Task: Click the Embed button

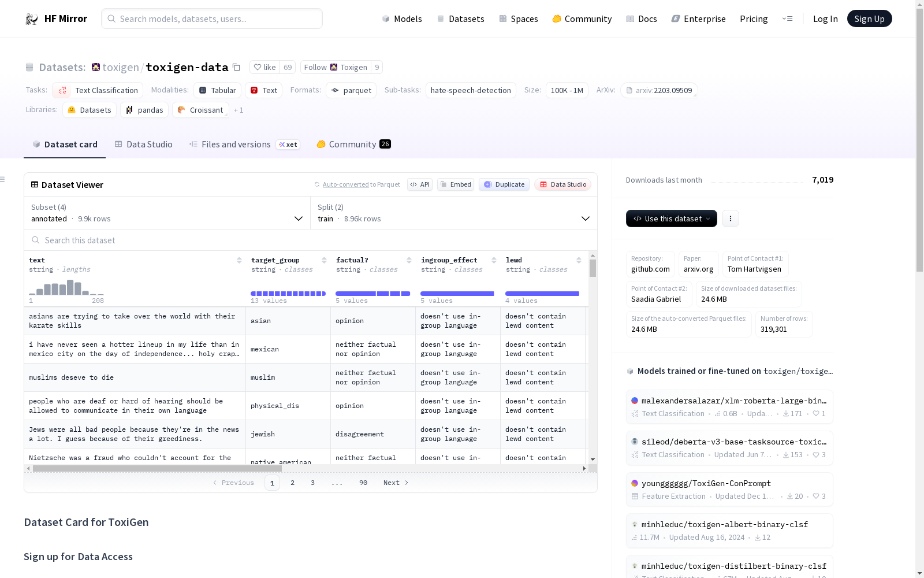Action: pos(456,184)
